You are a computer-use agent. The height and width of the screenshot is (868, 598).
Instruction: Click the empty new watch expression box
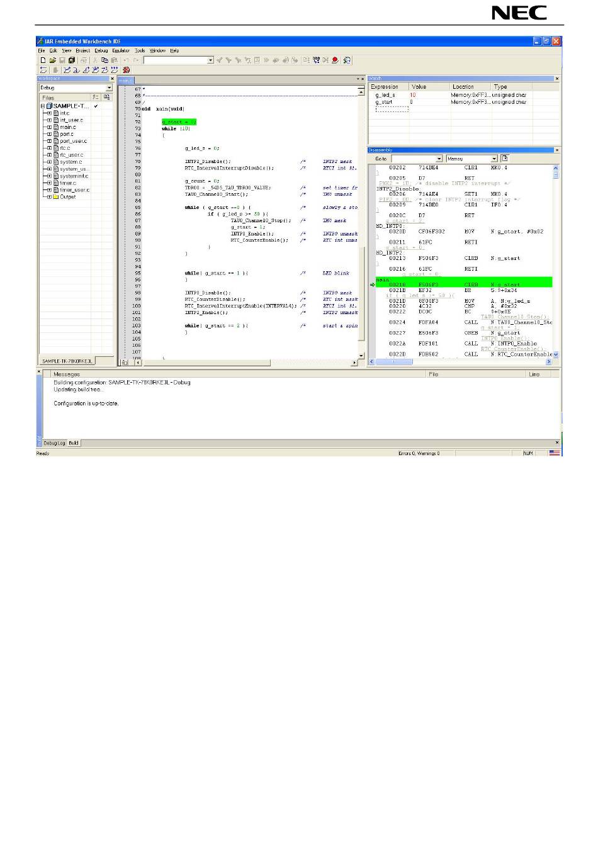point(392,109)
